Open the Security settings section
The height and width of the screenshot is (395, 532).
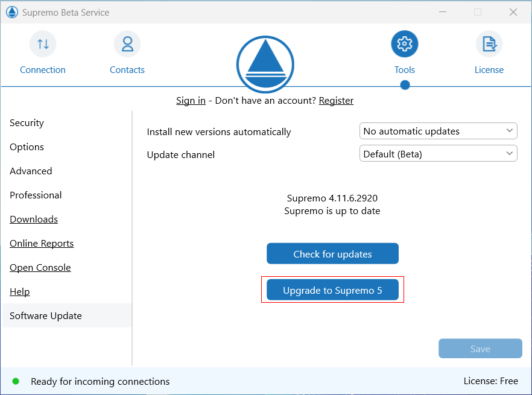tap(27, 123)
